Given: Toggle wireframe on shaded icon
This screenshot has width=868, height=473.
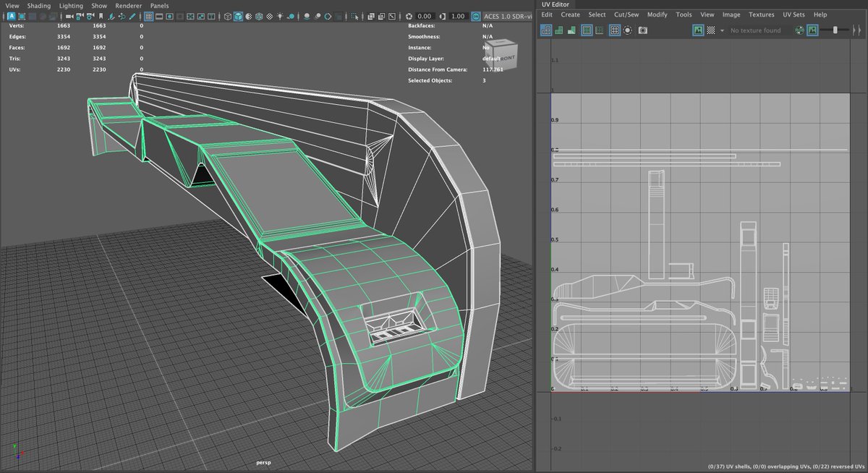Looking at the screenshot, I should pyautogui.click(x=259, y=16).
